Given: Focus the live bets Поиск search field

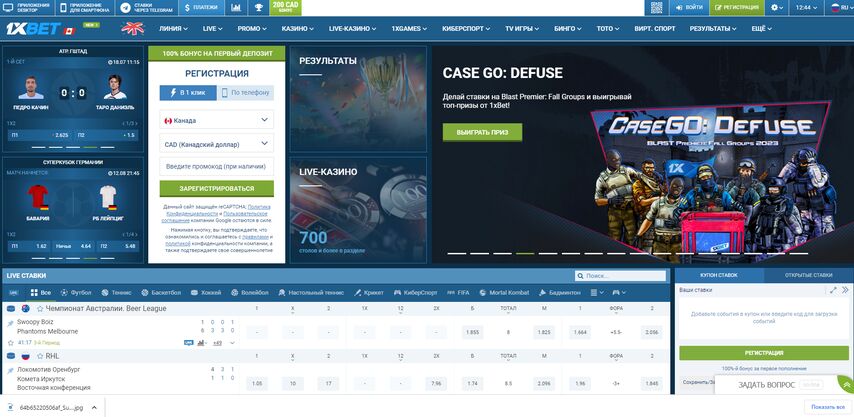Looking at the screenshot, I should (621, 276).
